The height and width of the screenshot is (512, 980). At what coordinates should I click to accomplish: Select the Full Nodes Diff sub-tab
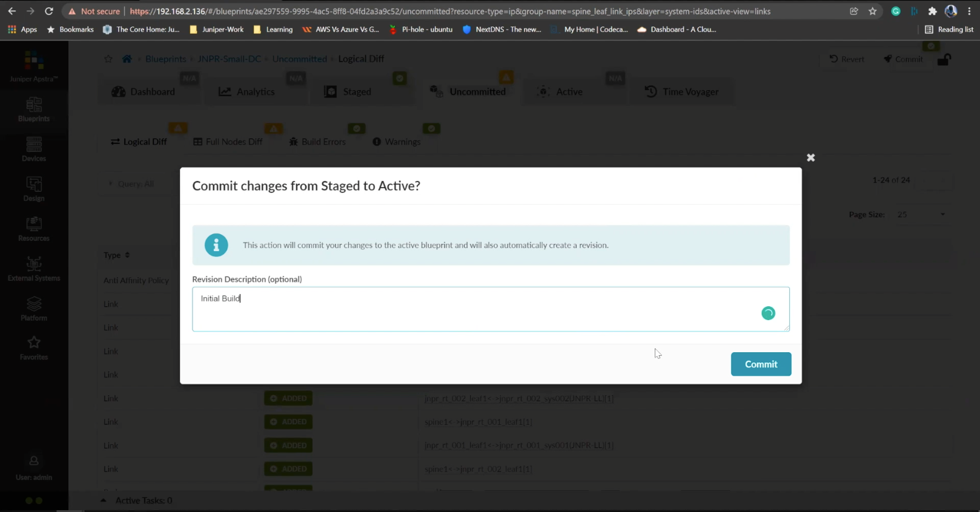228,142
